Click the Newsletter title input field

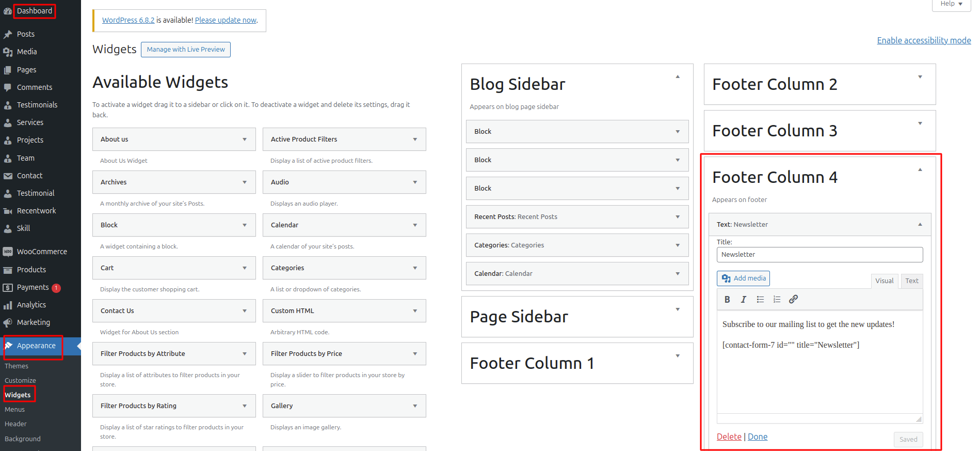tap(820, 254)
